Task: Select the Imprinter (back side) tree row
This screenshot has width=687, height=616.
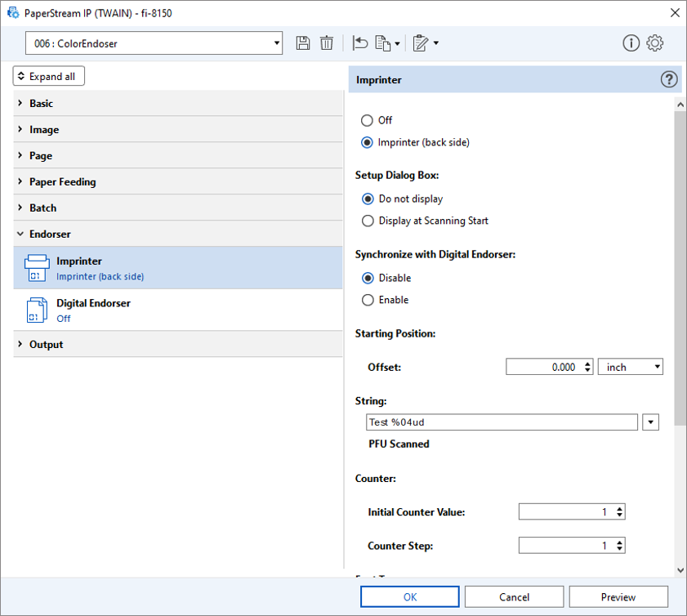Action: [178, 268]
